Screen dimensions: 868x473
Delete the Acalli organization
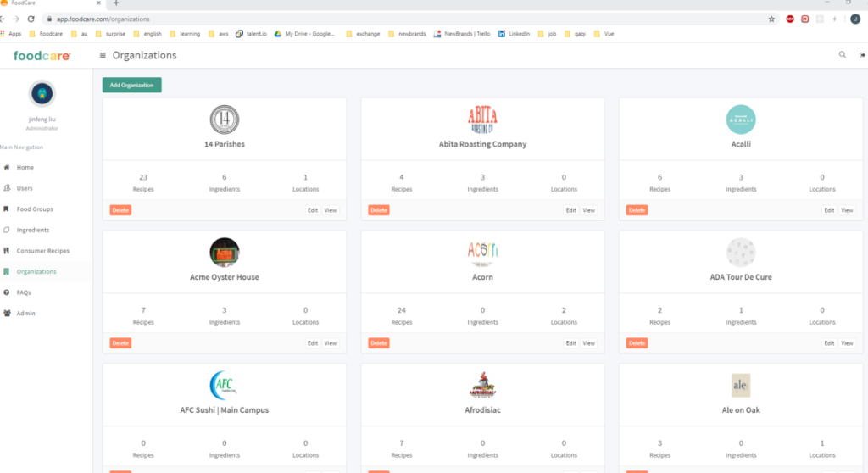pos(637,210)
